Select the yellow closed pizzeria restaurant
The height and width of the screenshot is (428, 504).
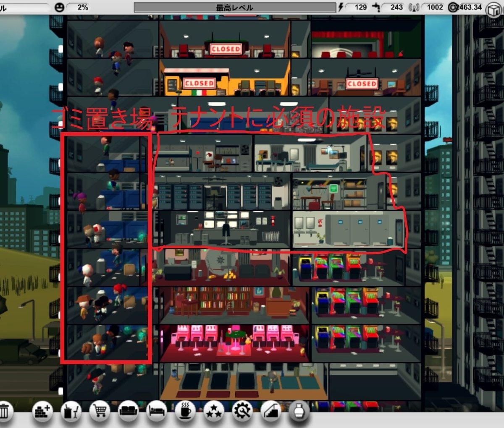tap(225, 78)
